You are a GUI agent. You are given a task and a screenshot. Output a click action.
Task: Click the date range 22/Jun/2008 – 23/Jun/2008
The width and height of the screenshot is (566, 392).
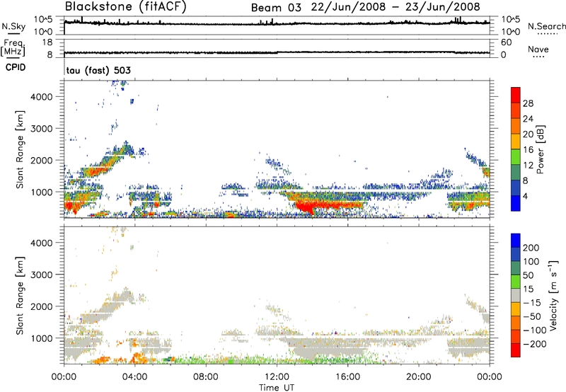395,7
